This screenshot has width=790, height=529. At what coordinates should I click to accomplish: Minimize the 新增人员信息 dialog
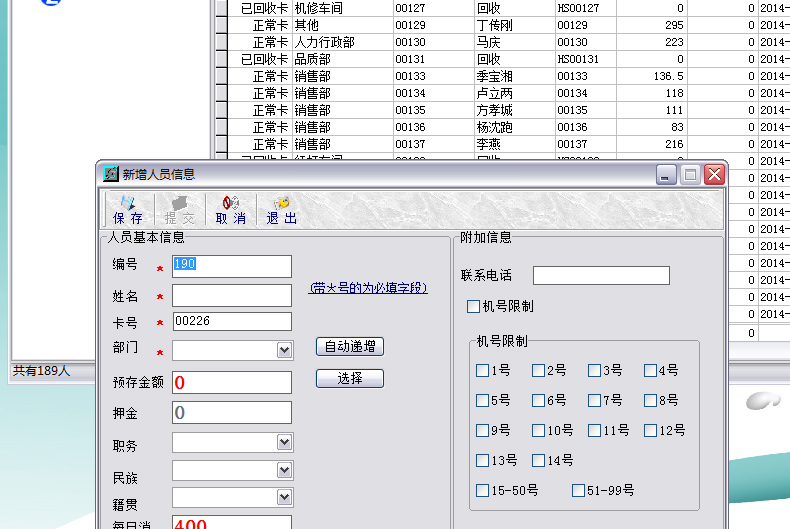666,174
